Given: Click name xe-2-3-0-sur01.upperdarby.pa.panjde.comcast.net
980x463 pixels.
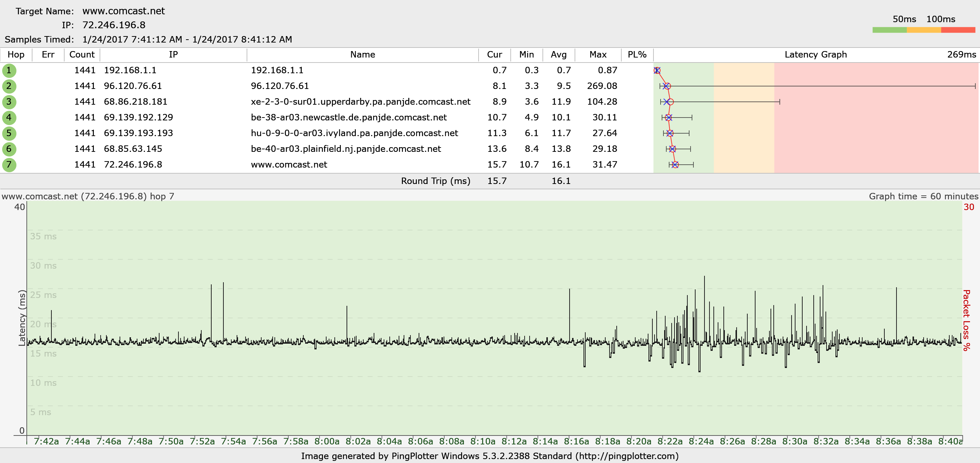Looking at the screenshot, I should coord(361,102).
